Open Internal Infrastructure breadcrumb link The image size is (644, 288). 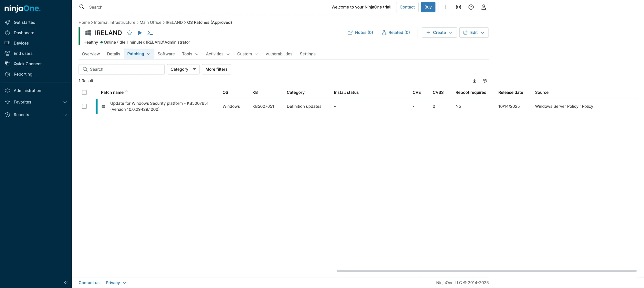pyautogui.click(x=115, y=22)
